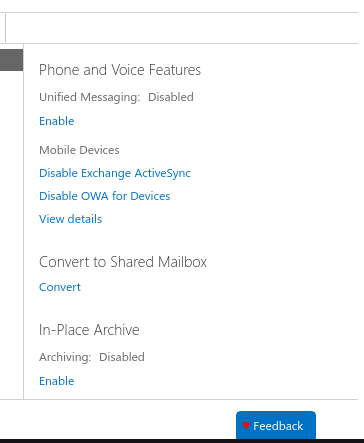Click the details pane left border divider
The width and height of the screenshot is (364, 443).
click(23, 221)
